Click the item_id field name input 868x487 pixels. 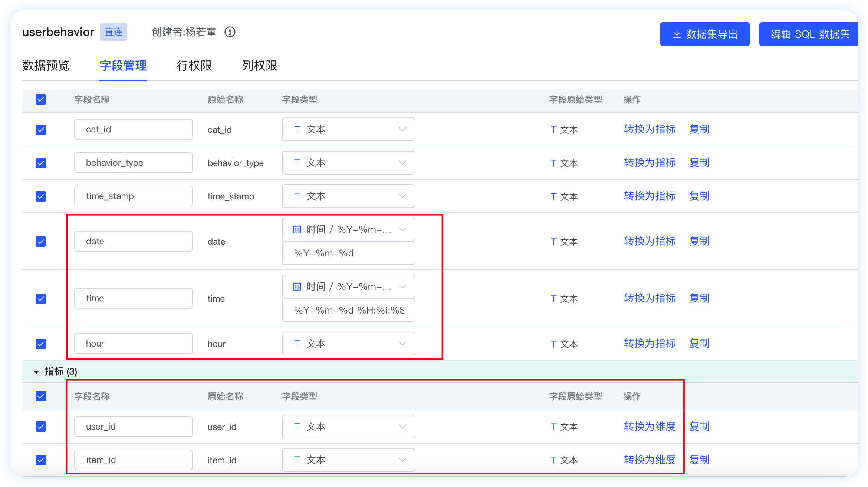tap(134, 460)
